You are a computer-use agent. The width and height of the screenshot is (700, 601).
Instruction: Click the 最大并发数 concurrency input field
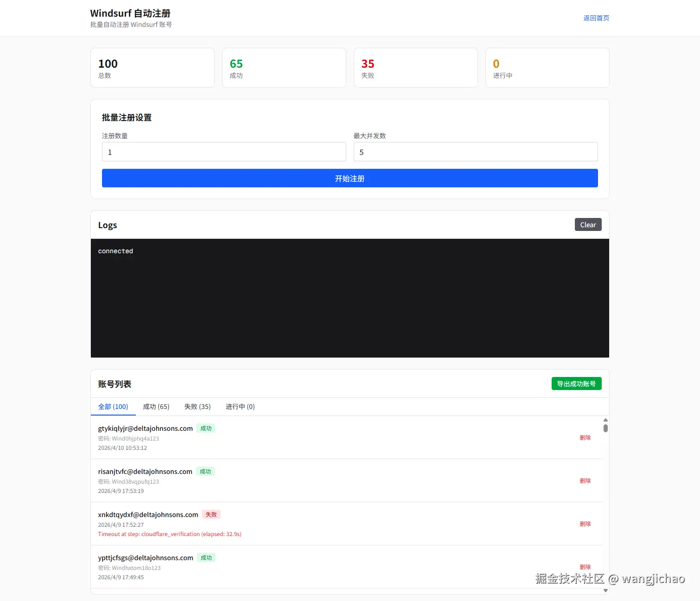pos(476,152)
